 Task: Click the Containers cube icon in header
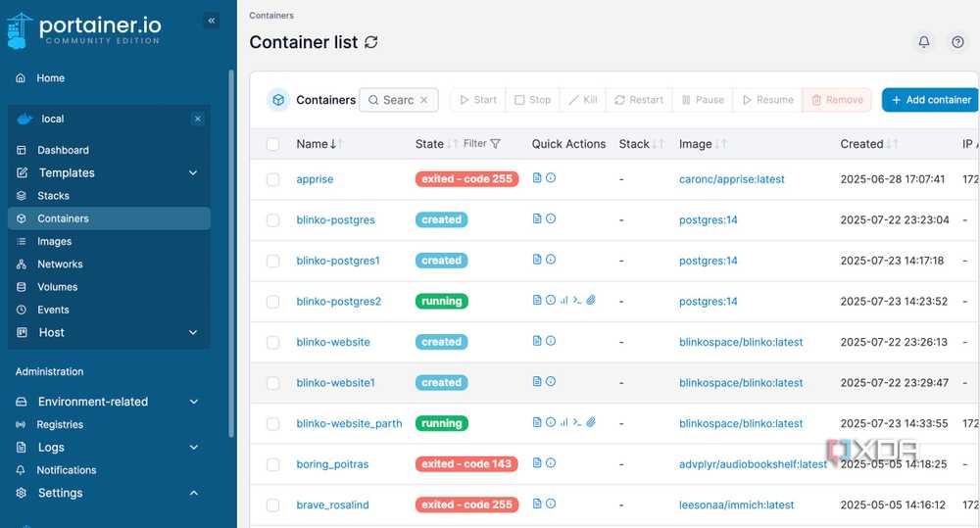pos(278,100)
